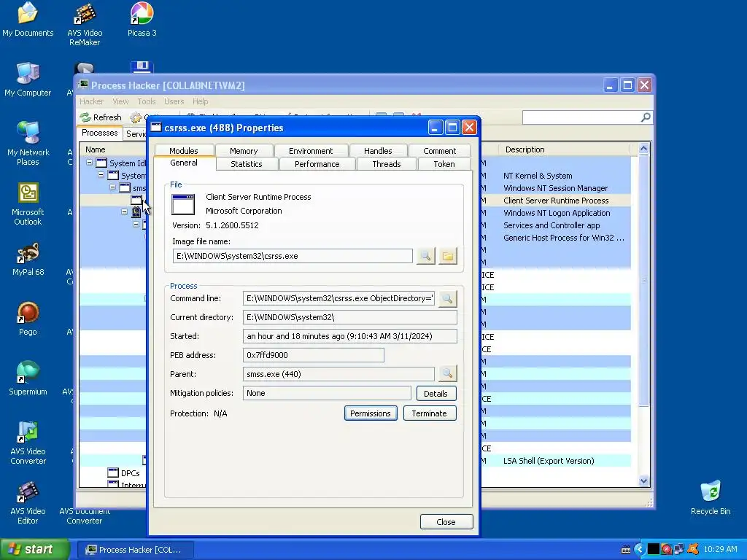Switch to the Statistics tab
Screen dimensions: 747x560
(247, 164)
